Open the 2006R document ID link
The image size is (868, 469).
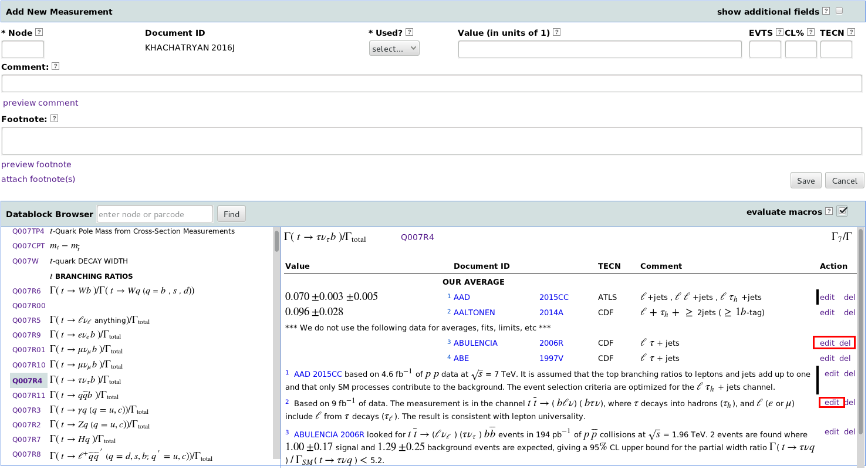[x=551, y=343]
